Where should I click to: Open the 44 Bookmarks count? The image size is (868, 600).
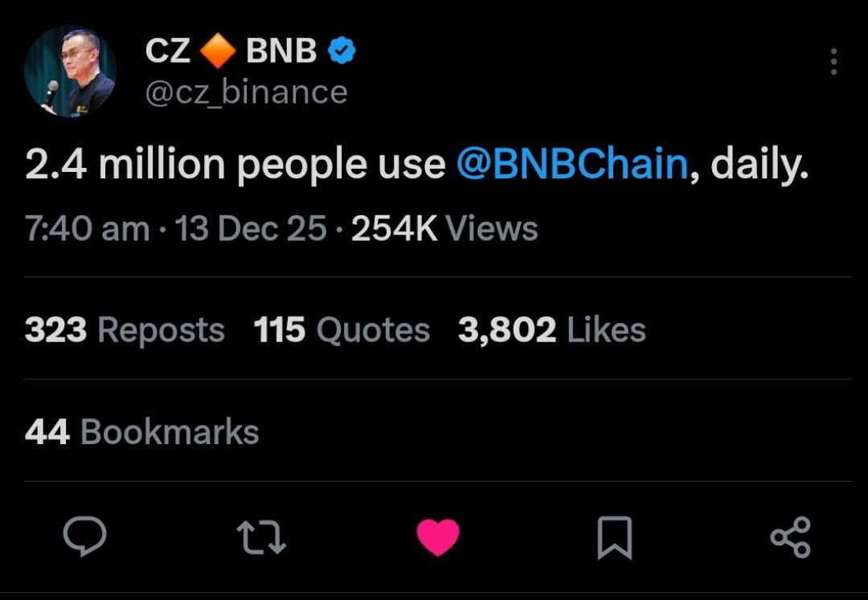[141, 432]
